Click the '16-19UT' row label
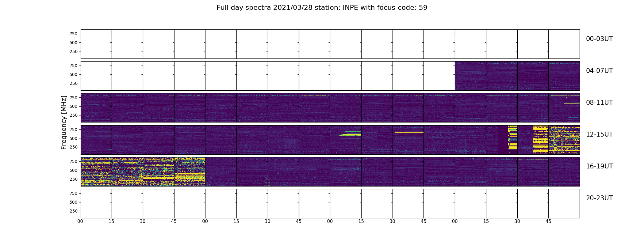The height and width of the screenshot is (245, 644). (x=599, y=166)
